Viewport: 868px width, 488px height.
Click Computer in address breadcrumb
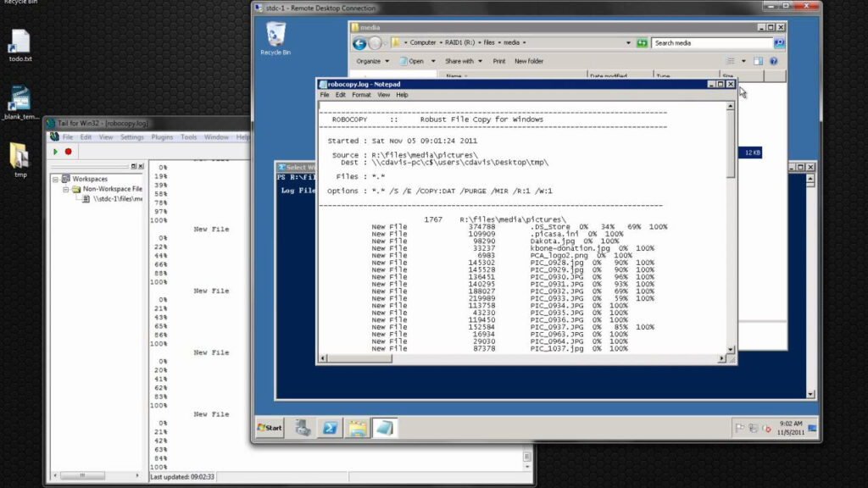tap(422, 42)
